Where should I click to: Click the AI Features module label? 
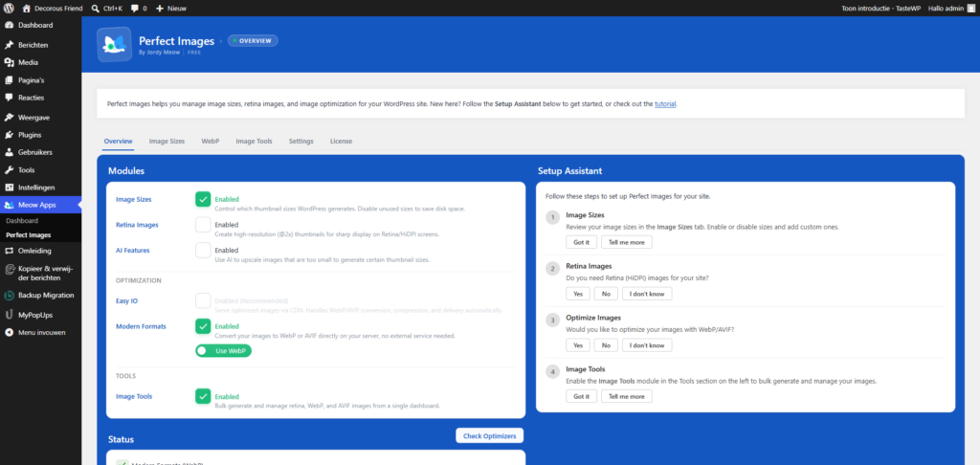[132, 250]
